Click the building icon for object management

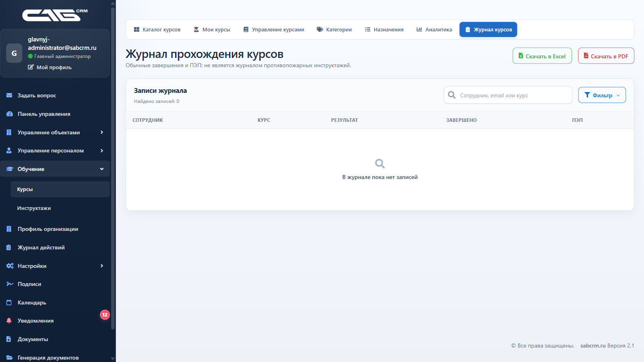[9, 132]
